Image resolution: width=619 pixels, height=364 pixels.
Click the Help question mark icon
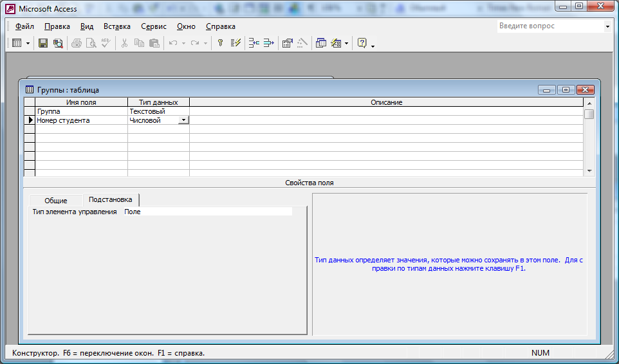(x=362, y=43)
